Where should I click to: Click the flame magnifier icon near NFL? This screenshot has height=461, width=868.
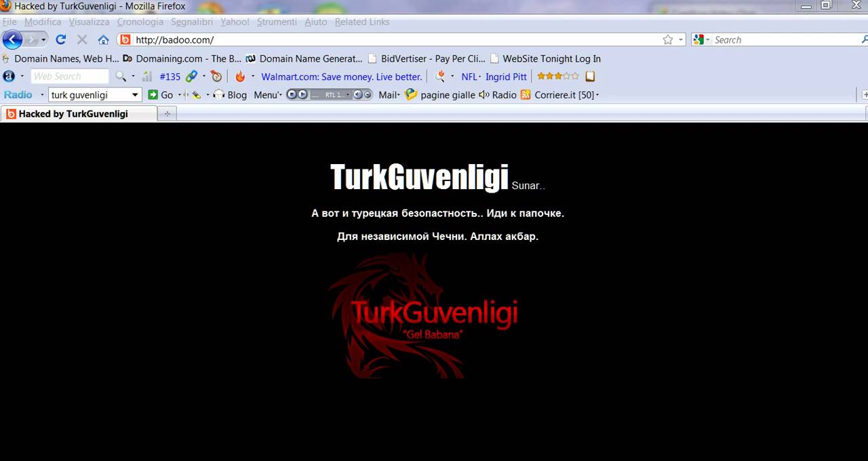point(441,77)
